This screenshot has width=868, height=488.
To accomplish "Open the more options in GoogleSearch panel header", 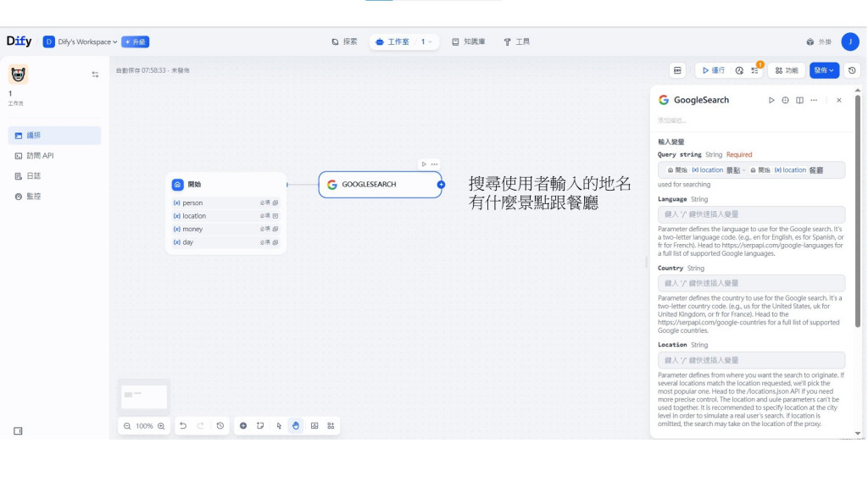I will 814,100.
